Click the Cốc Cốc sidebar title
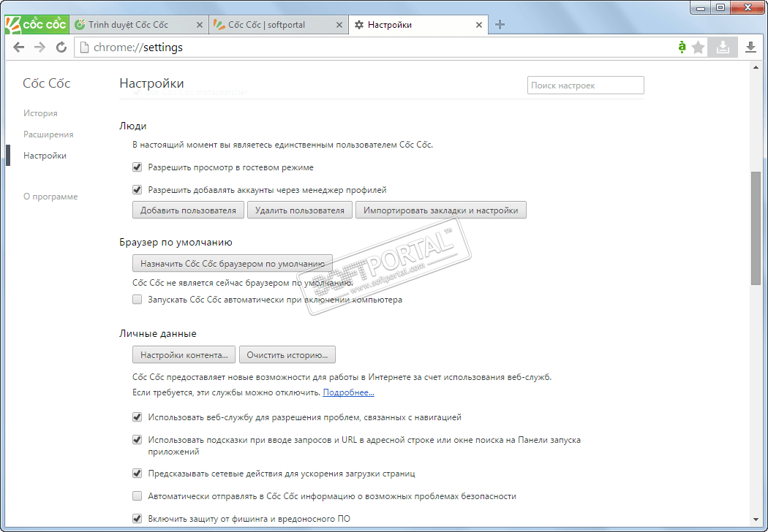This screenshot has height=532, width=768. [x=47, y=83]
